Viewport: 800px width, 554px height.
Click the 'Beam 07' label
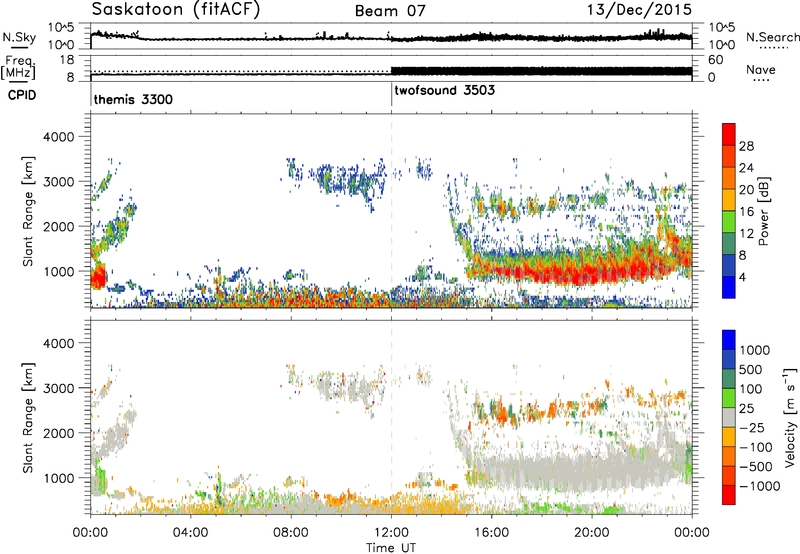click(390, 11)
